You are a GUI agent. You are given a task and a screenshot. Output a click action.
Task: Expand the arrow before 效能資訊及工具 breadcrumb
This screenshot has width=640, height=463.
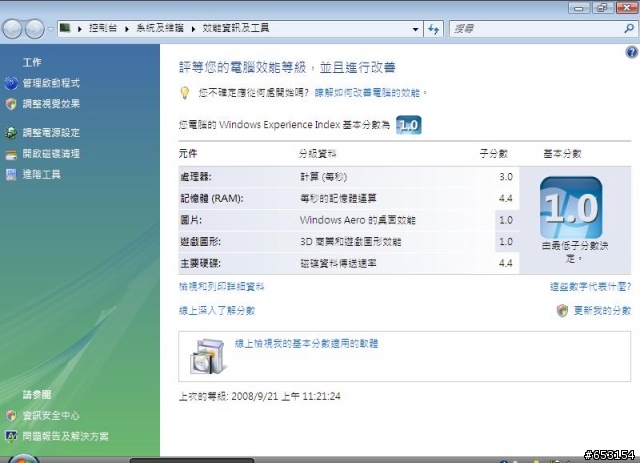pos(193,29)
